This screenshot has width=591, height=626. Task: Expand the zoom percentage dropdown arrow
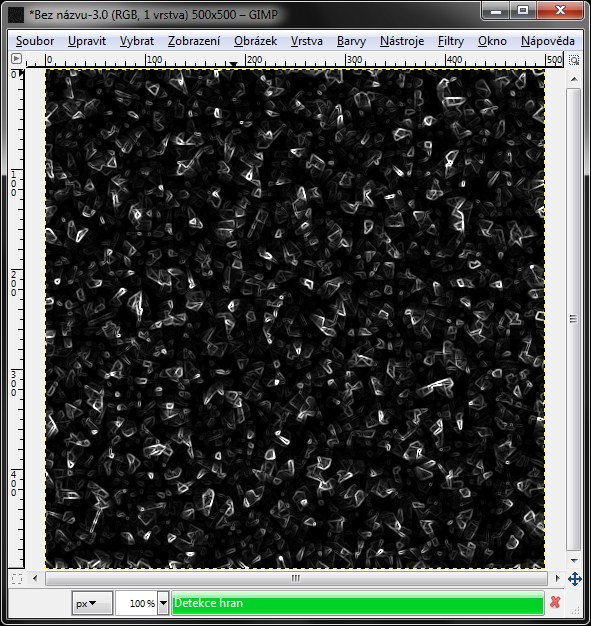(x=163, y=603)
